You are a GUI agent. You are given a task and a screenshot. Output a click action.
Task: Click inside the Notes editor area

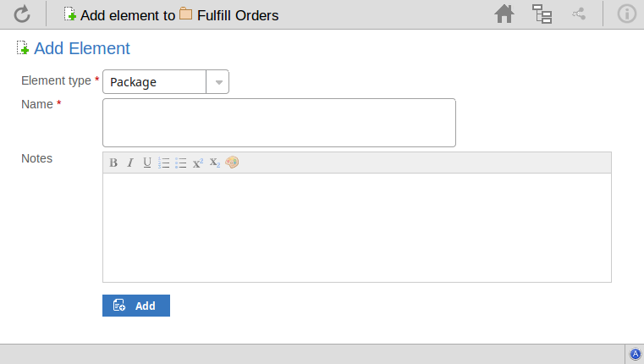[356, 227]
